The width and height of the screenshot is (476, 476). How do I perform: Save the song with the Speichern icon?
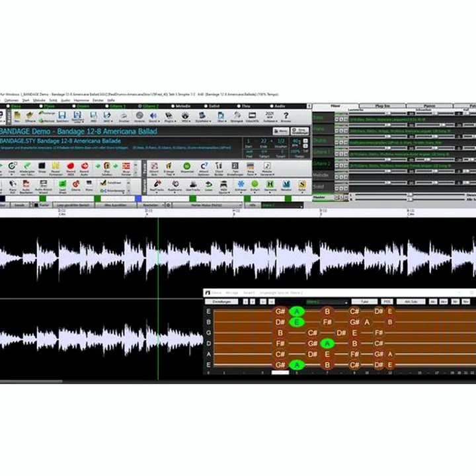[x=62, y=116]
